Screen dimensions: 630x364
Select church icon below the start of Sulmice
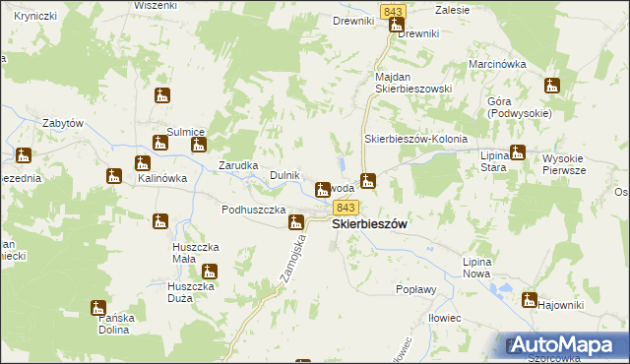click(x=160, y=143)
